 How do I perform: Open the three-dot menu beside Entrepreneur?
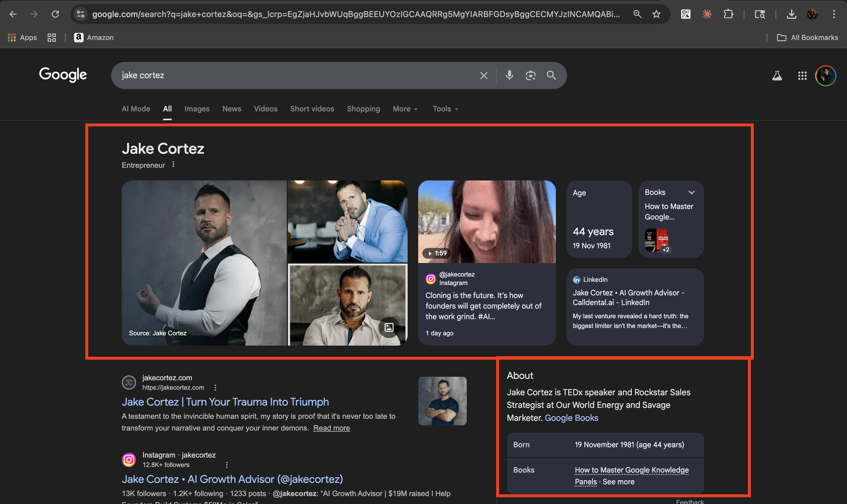pyautogui.click(x=173, y=164)
